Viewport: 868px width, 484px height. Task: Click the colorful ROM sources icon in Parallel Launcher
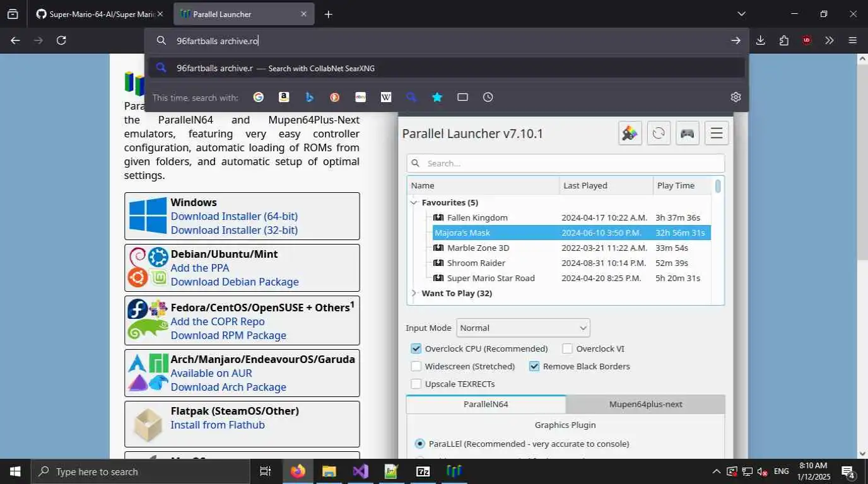coord(630,133)
